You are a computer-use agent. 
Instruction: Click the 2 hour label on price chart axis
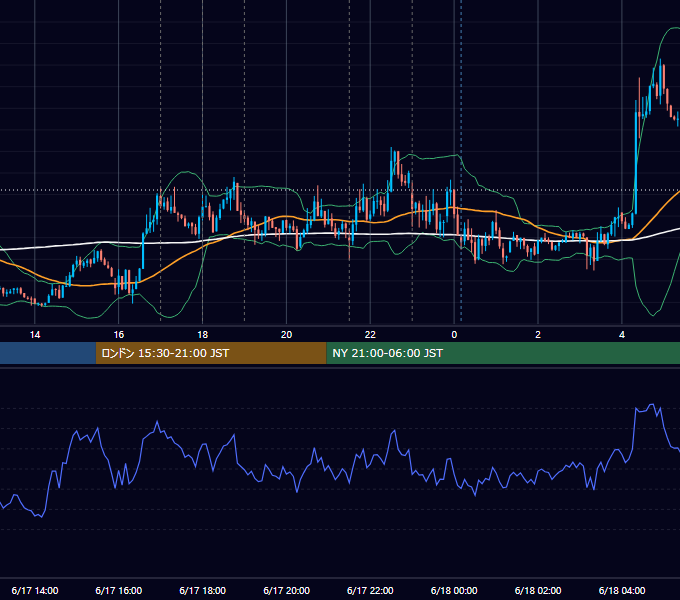tap(538, 335)
